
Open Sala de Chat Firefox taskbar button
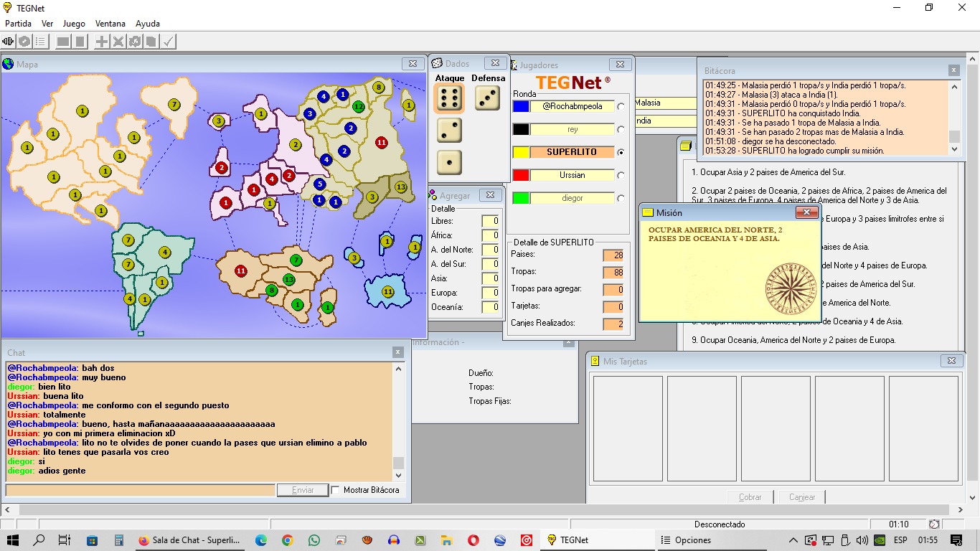click(x=189, y=540)
